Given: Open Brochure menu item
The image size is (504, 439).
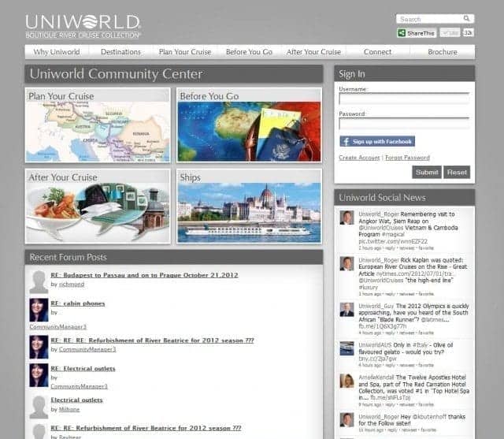Looking at the screenshot, I should [443, 52].
